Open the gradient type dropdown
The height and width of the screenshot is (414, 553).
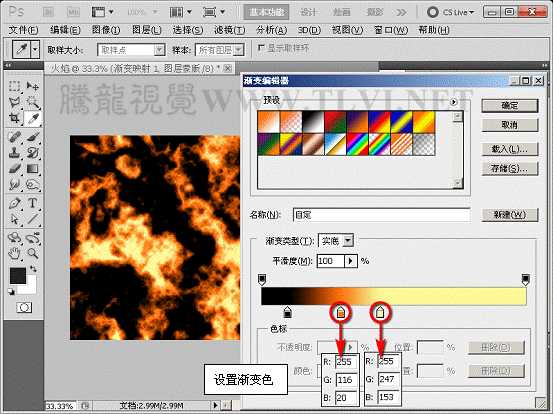[348, 241]
